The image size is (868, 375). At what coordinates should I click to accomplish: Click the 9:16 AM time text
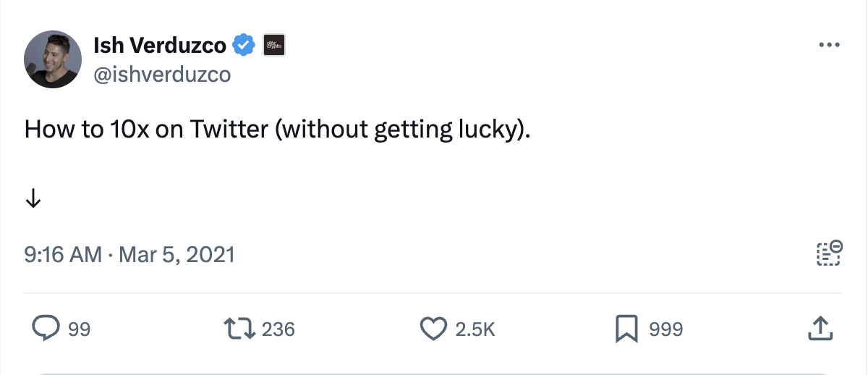click(x=63, y=254)
